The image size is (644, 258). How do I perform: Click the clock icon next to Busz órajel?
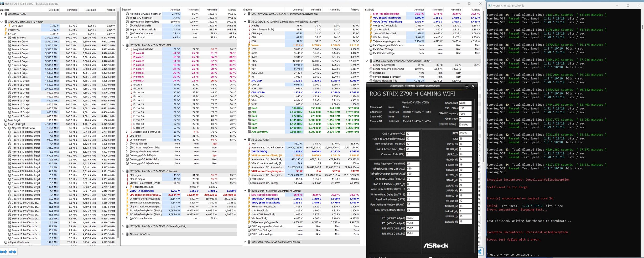click(x=6, y=120)
